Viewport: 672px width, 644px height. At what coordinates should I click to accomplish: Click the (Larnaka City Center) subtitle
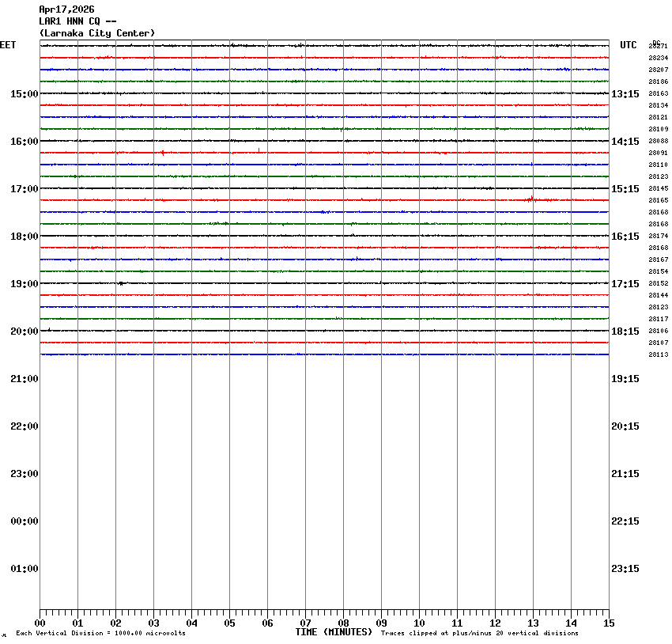point(96,33)
